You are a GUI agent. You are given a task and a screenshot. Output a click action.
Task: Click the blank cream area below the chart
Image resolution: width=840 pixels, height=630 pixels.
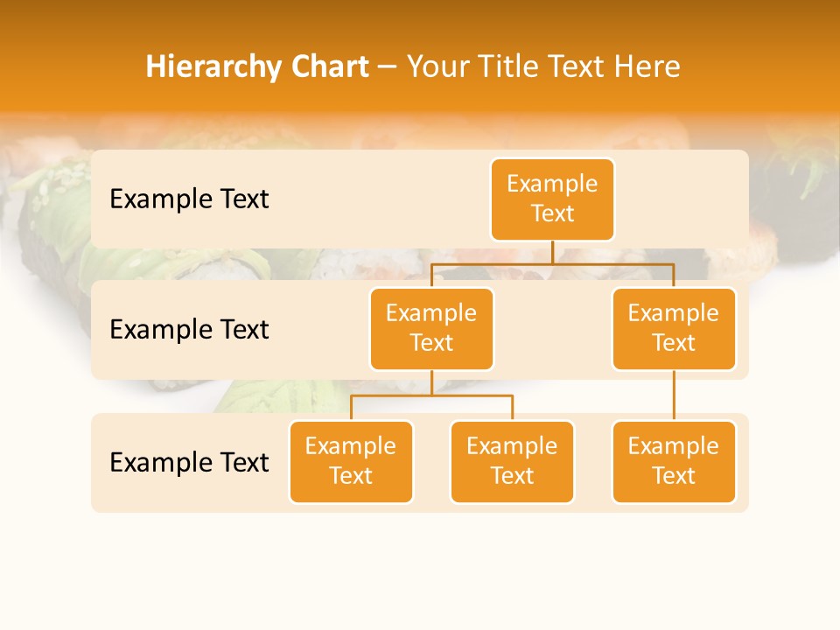[x=420, y=569]
